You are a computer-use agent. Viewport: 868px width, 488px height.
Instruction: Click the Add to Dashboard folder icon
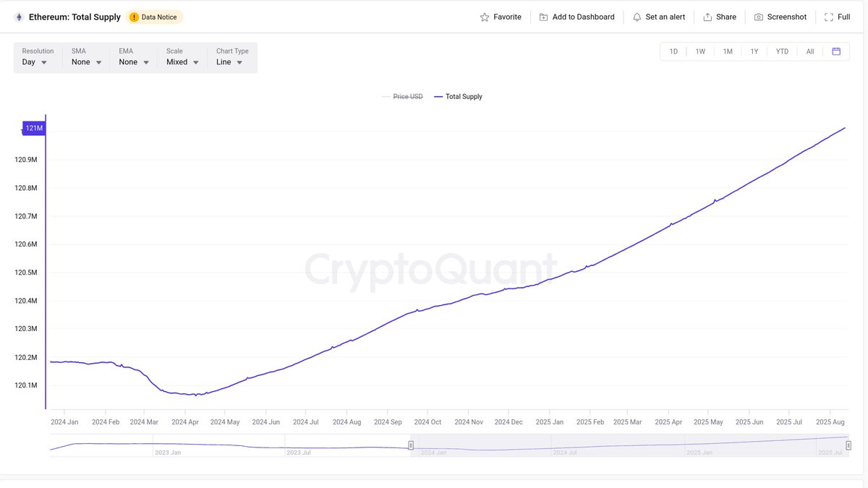543,17
